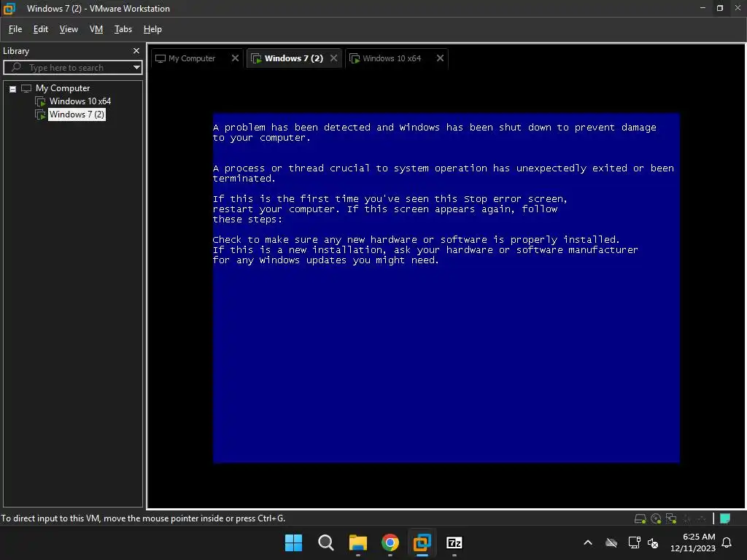Open the clock and date flyout
The width and height of the screenshot is (747, 560).
[693, 542]
